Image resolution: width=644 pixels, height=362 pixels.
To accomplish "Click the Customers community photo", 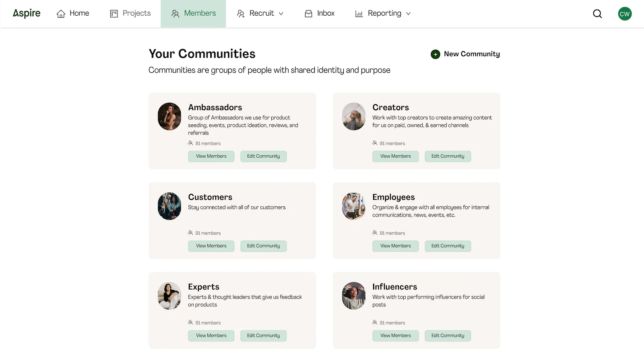I will (169, 206).
